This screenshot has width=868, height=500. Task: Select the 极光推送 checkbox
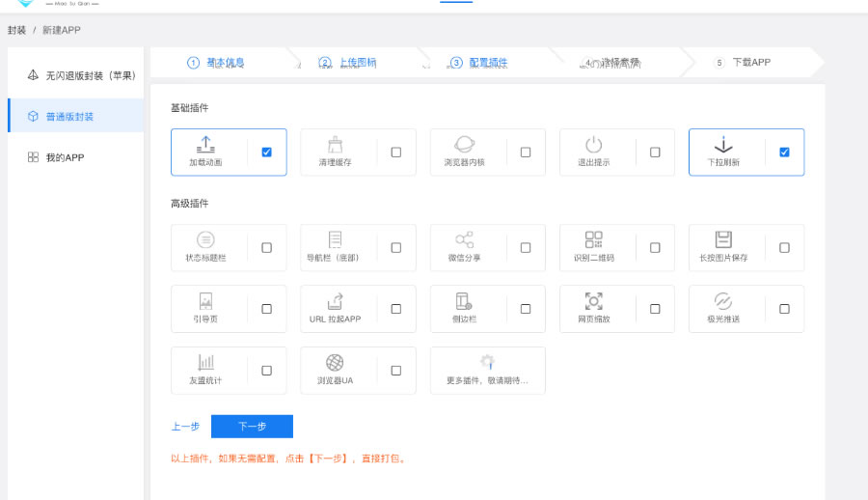coord(784,309)
